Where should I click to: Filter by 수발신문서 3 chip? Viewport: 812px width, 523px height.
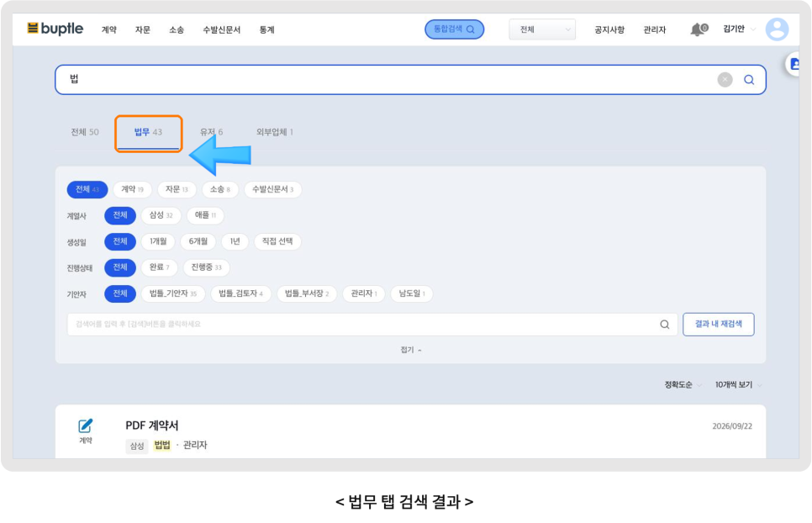point(273,189)
